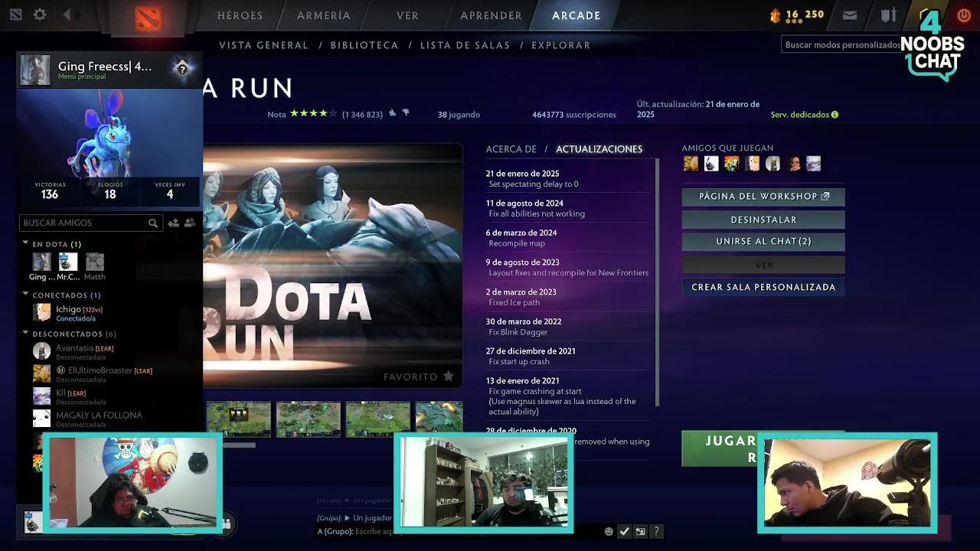
Task: Toggle the Favorito star
Action: click(449, 377)
